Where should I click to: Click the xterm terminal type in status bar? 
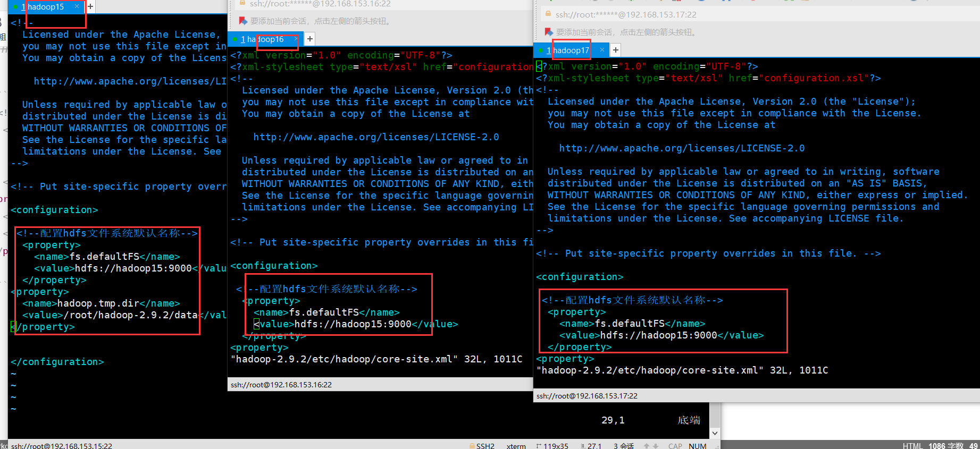point(516,446)
